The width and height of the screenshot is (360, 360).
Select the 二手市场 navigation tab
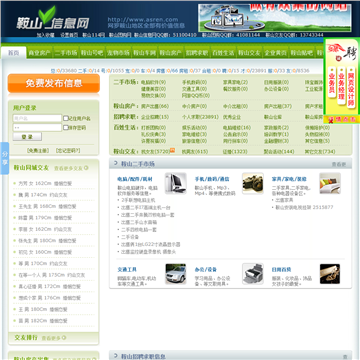click(66, 53)
